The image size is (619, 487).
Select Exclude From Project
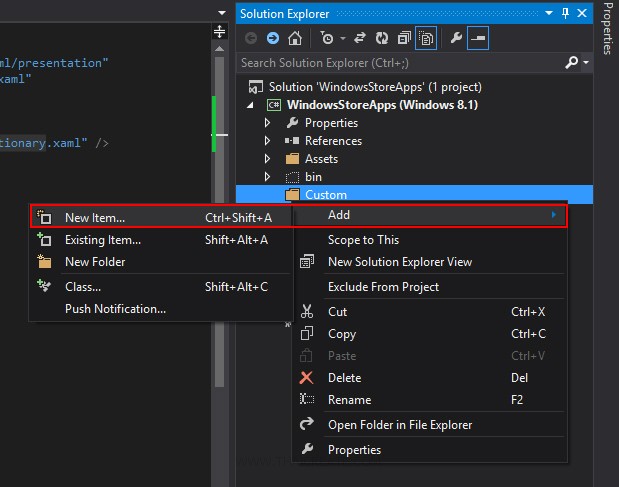coord(430,287)
